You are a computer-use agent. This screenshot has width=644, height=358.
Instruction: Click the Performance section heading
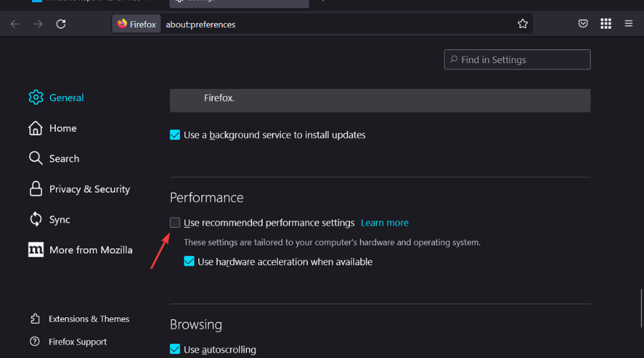tap(207, 198)
